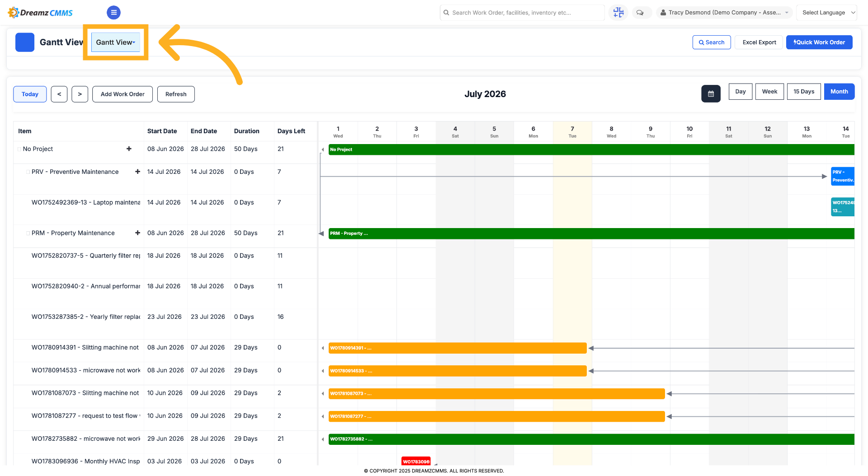Screen dimensions: 868x476
Task: Open the chat messages icon
Action: (640, 13)
